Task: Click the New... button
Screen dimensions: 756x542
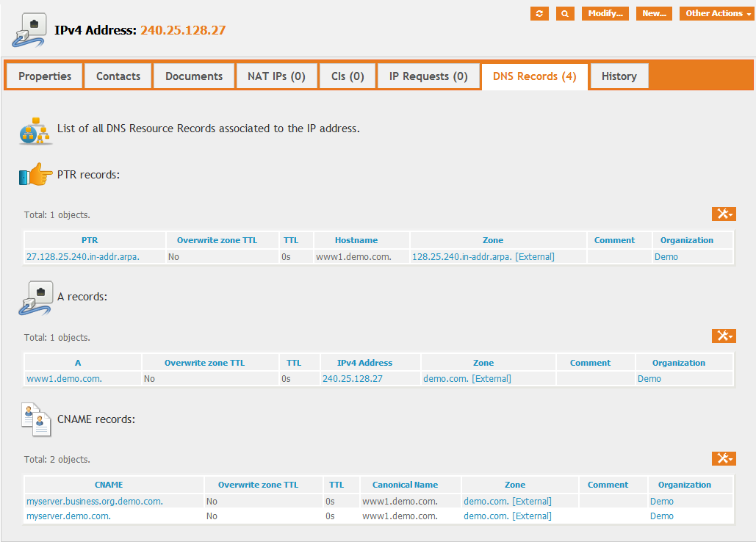Action: click(x=654, y=14)
